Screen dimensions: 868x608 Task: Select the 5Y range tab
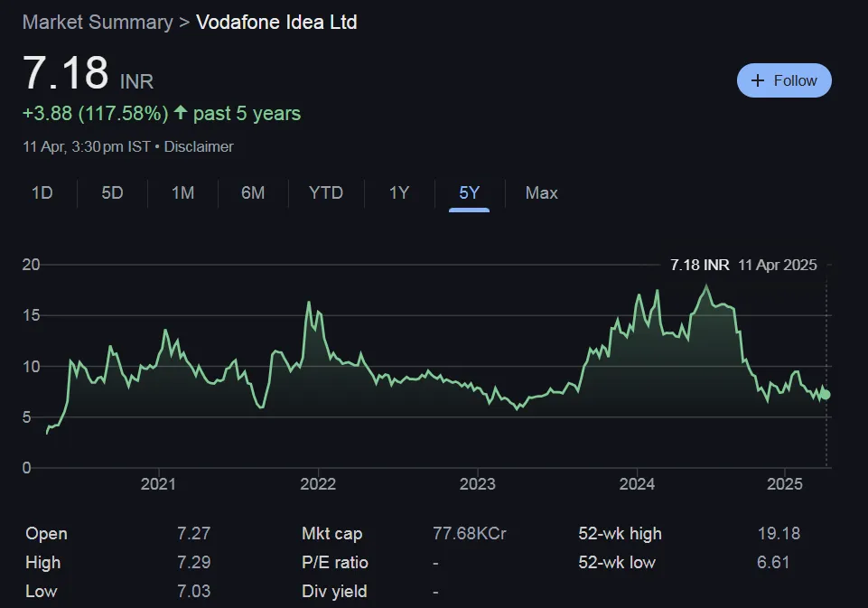(x=469, y=192)
